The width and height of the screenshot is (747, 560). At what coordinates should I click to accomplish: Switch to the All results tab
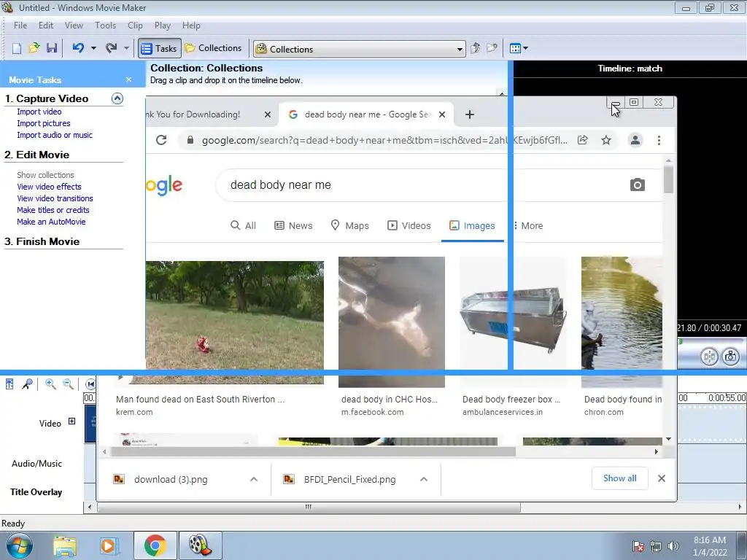pyautogui.click(x=243, y=225)
